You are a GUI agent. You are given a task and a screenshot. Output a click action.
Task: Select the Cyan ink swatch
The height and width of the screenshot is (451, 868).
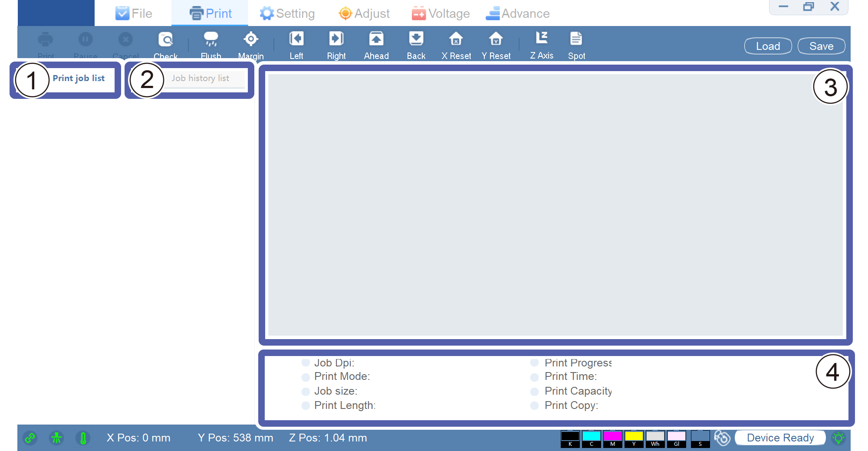click(x=591, y=438)
